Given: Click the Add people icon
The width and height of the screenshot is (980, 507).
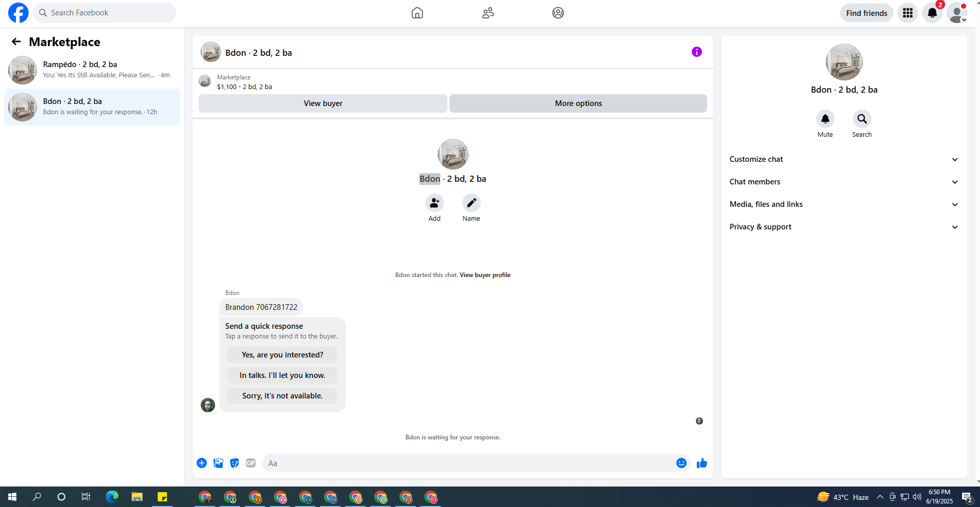Looking at the screenshot, I should [435, 203].
